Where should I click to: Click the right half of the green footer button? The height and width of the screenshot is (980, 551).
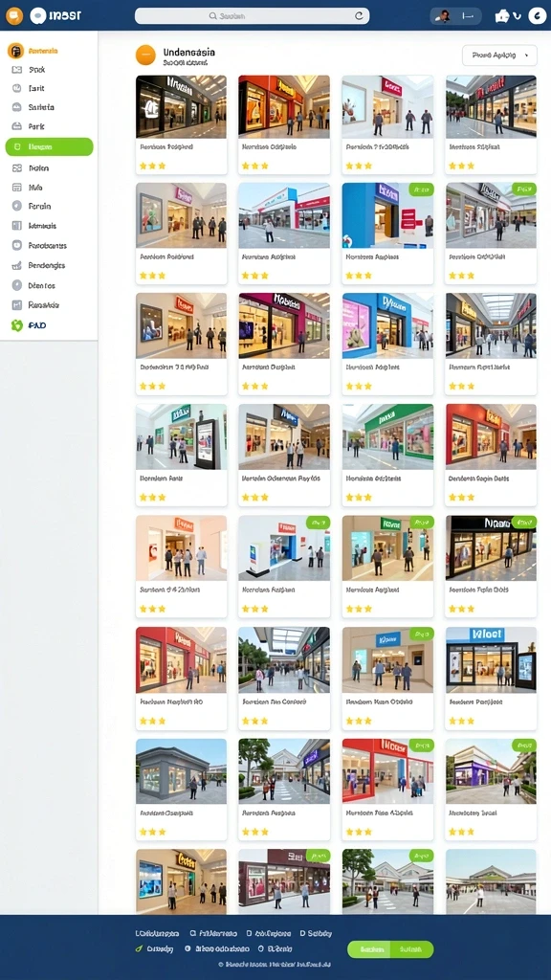point(412,949)
